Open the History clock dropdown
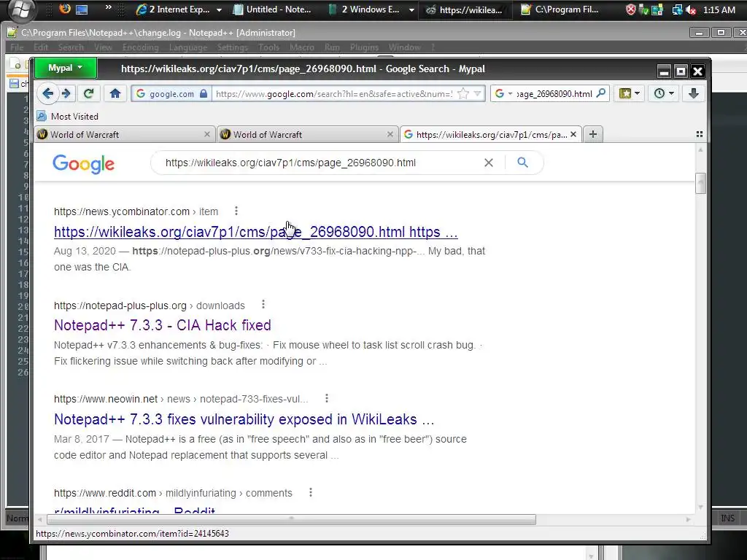 coord(663,93)
